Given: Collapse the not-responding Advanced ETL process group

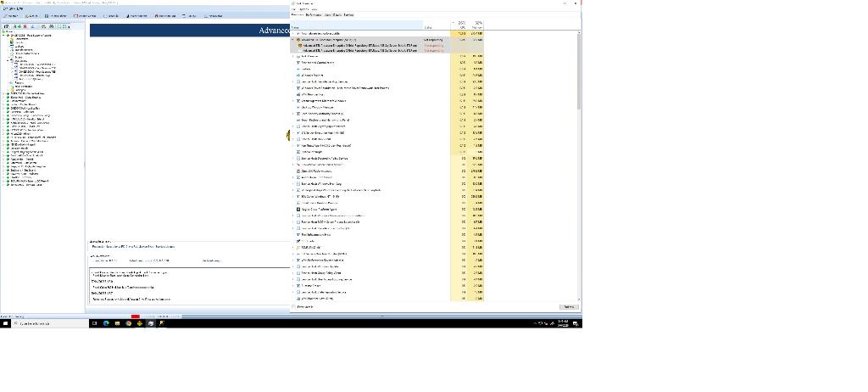Looking at the screenshot, I should click(293, 40).
